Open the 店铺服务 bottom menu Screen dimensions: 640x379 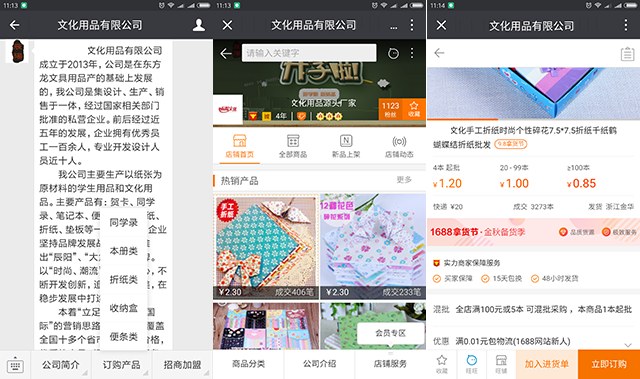[x=390, y=364]
